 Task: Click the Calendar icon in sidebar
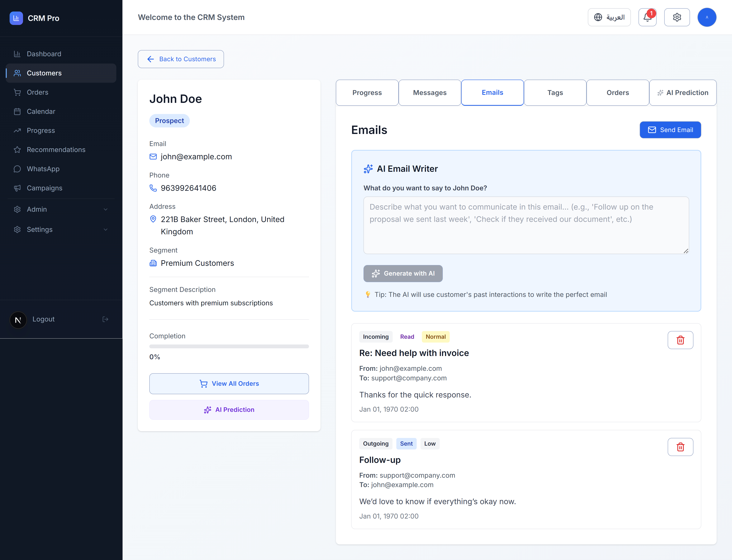click(17, 111)
